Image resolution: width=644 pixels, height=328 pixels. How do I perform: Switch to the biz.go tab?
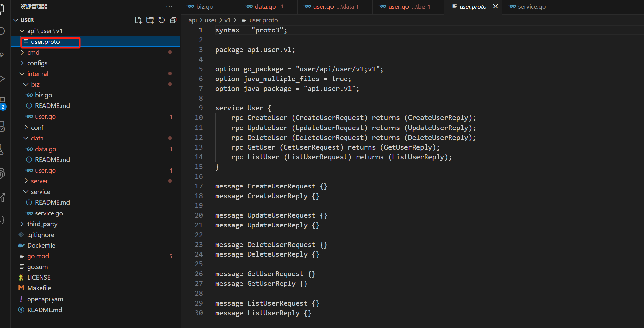click(210, 6)
